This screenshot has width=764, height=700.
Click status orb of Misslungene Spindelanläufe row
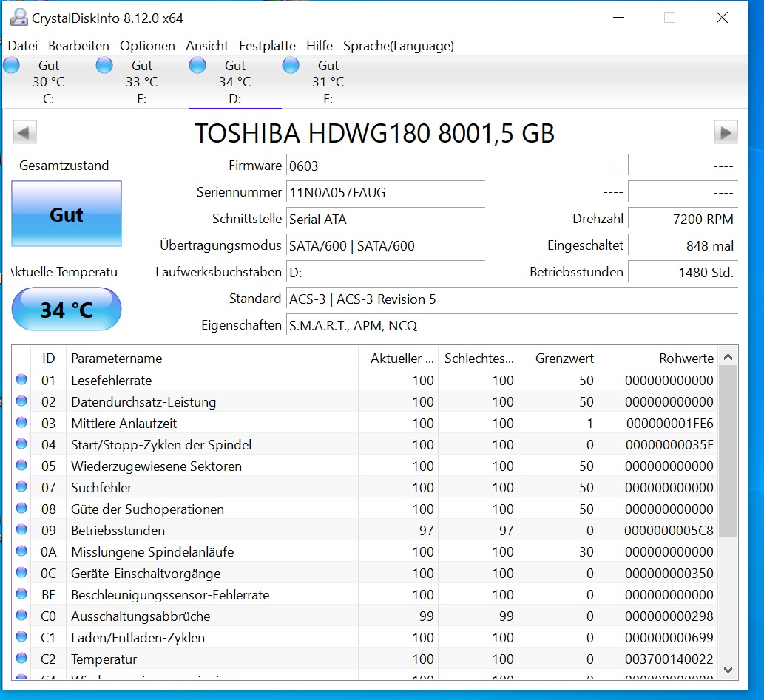pos(21,551)
